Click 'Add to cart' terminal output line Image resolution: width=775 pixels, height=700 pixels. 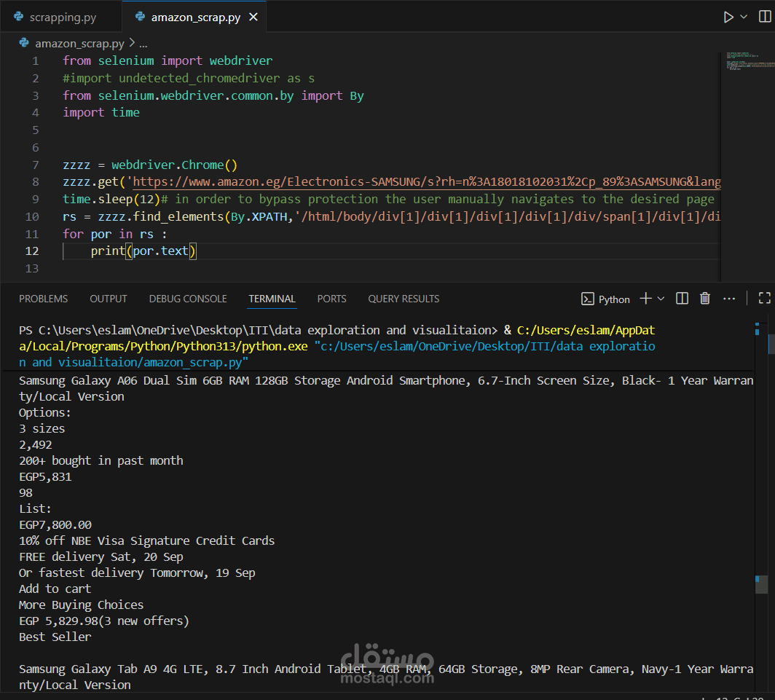55,589
